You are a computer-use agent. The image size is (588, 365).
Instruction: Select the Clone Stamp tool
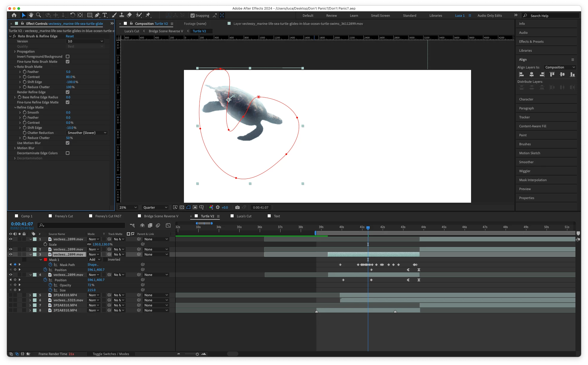[x=122, y=15]
